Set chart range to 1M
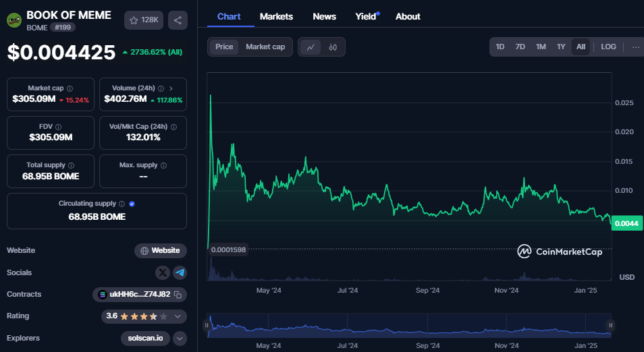Viewport: 644px width, 352px height. click(541, 47)
